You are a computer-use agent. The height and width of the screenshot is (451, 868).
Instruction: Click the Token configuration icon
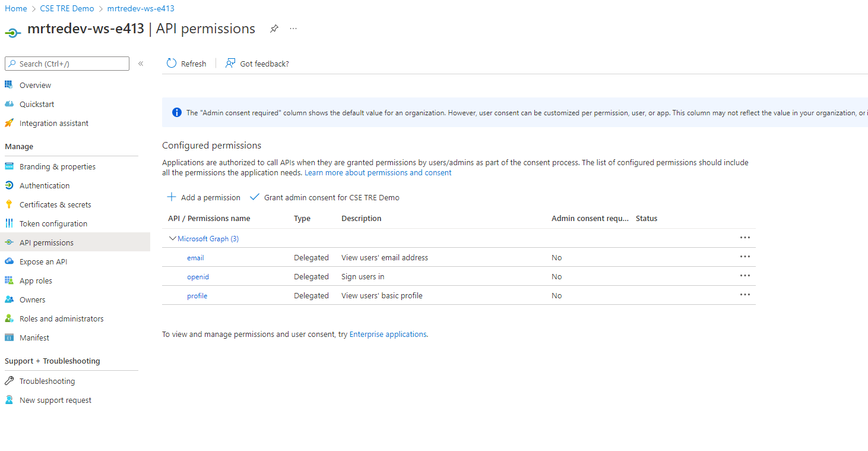click(9, 223)
